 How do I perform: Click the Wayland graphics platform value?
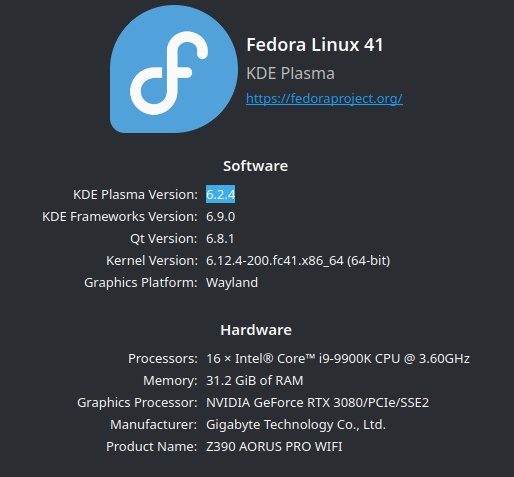click(x=232, y=283)
